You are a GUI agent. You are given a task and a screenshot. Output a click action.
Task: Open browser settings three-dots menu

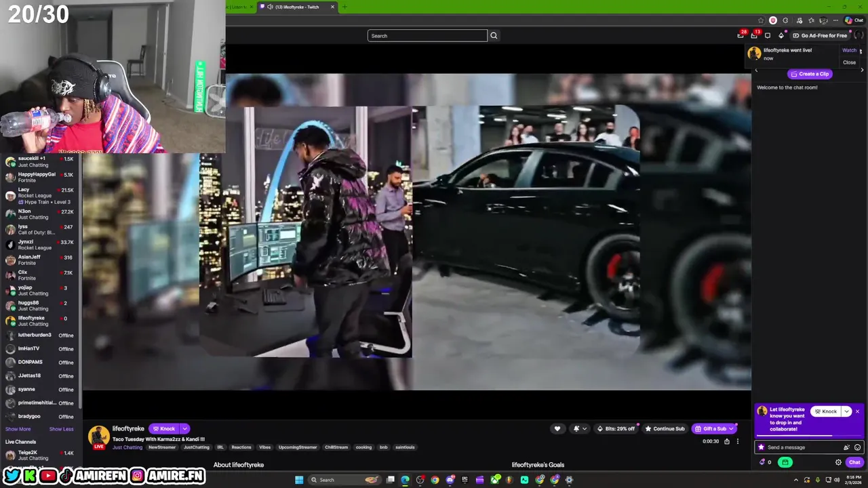[835, 20]
